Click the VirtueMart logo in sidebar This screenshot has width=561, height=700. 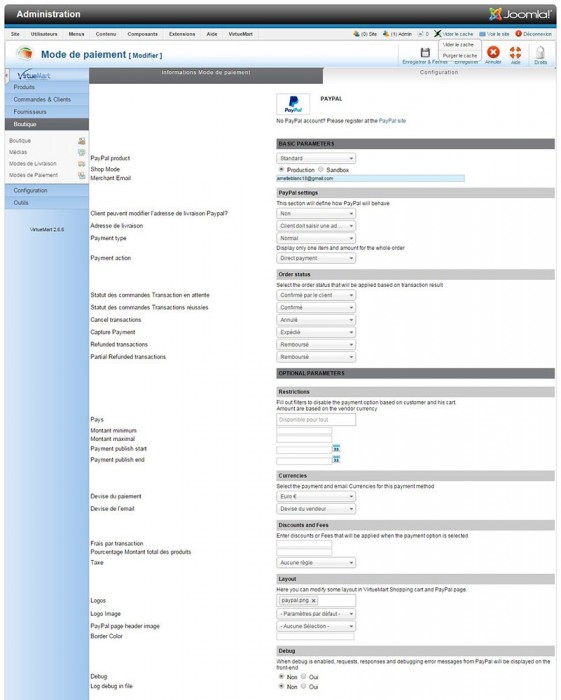[x=33, y=75]
